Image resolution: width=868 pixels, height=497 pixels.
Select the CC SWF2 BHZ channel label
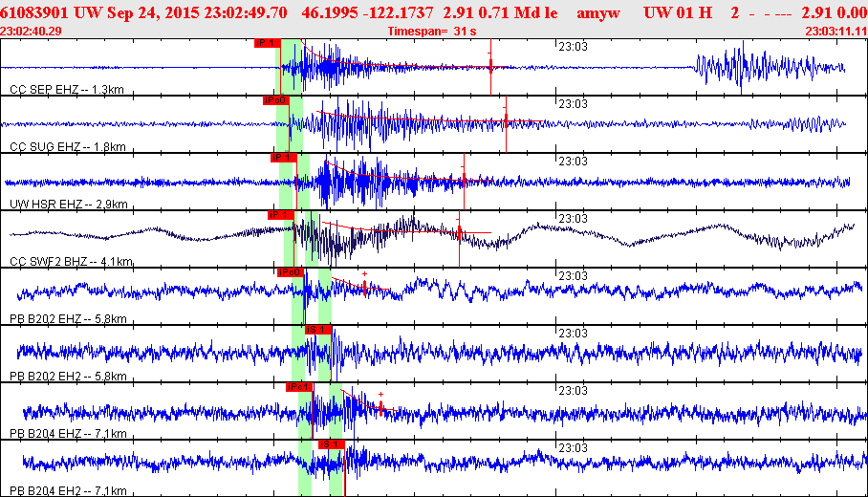click(x=71, y=262)
